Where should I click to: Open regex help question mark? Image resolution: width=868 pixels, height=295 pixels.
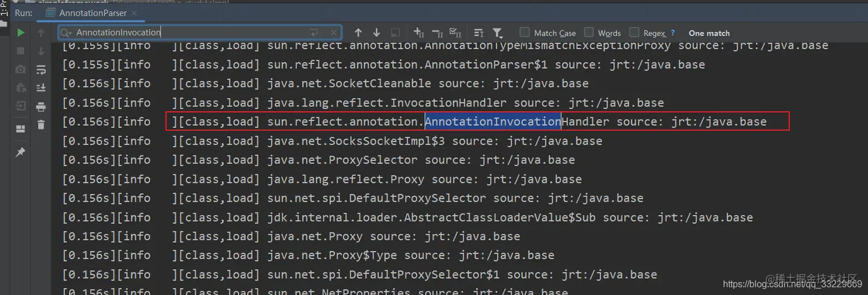coord(673,33)
